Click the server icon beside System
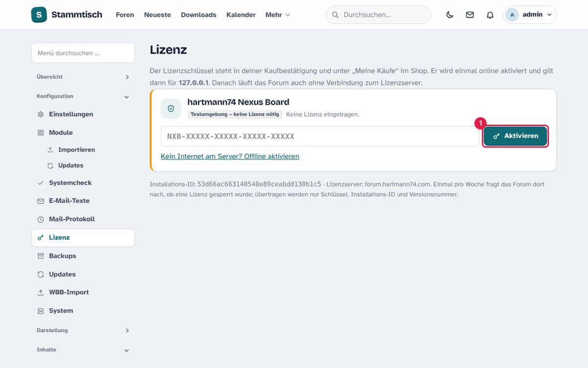The width and height of the screenshot is (588, 368). tap(41, 311)
